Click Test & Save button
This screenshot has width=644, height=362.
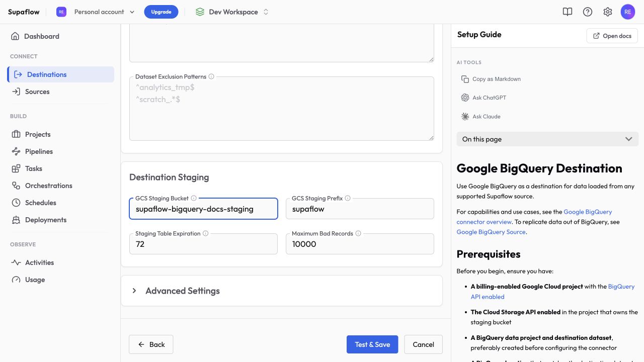click(x=372, y=344)
